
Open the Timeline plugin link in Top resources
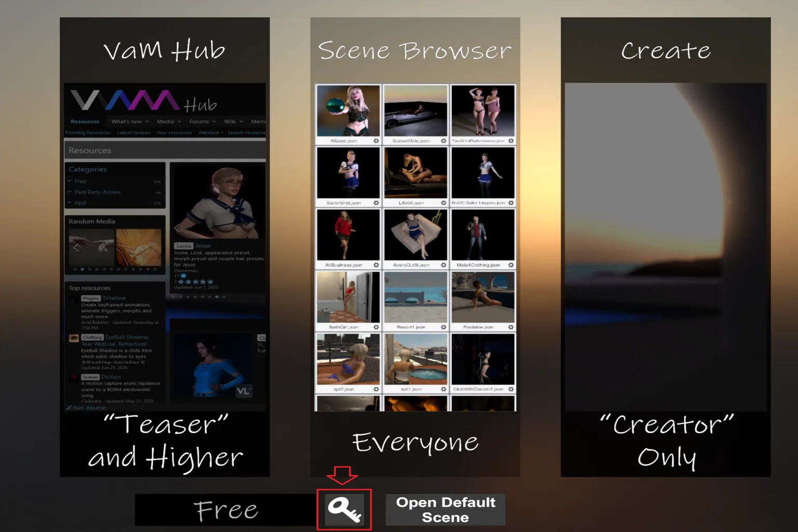(x=114, y=298)
